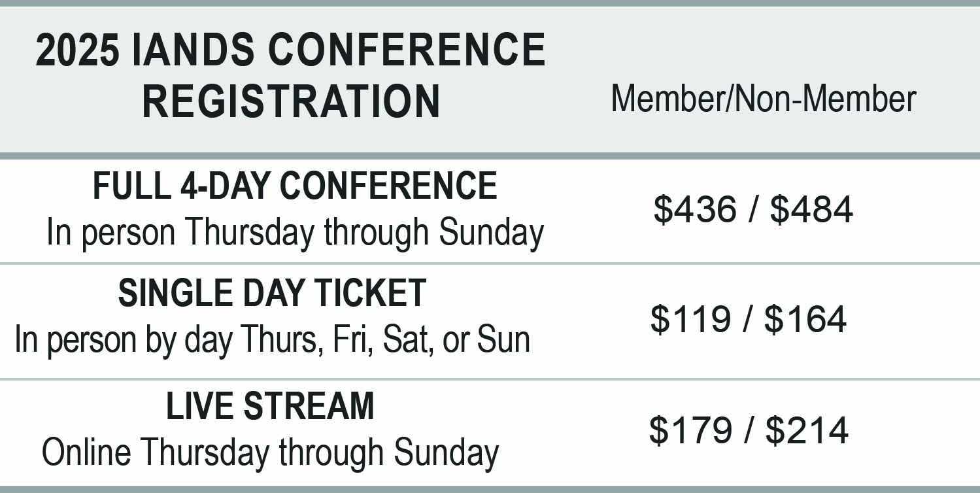Select the $436 member price
Screen dimensions: 980x493
tap(694, 210)
